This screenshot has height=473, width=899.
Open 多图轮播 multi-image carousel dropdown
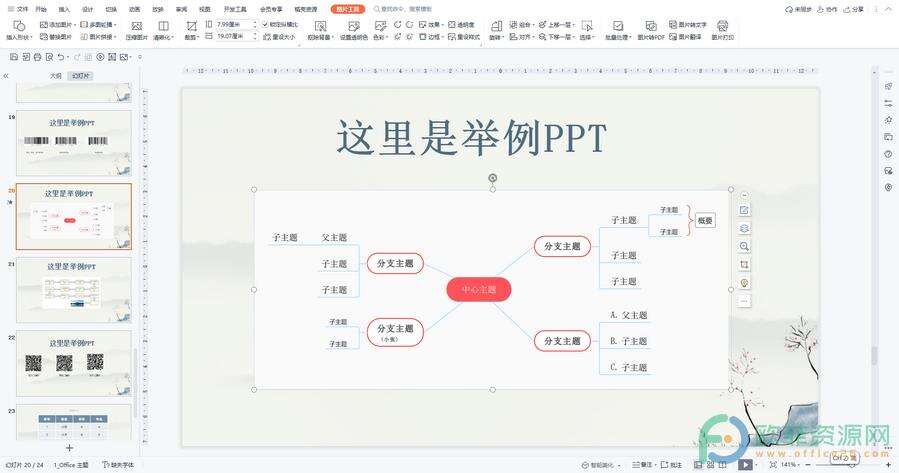(x=99, y=25)
